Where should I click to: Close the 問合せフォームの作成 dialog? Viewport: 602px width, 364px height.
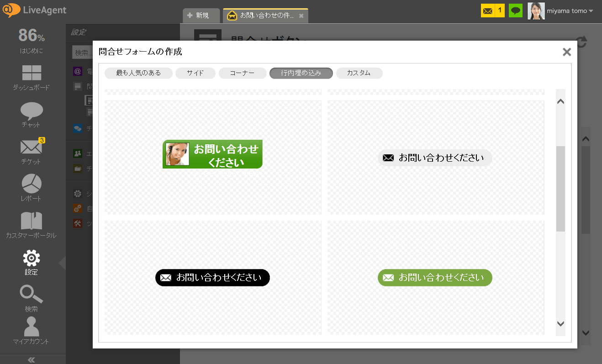coord(567,52)
